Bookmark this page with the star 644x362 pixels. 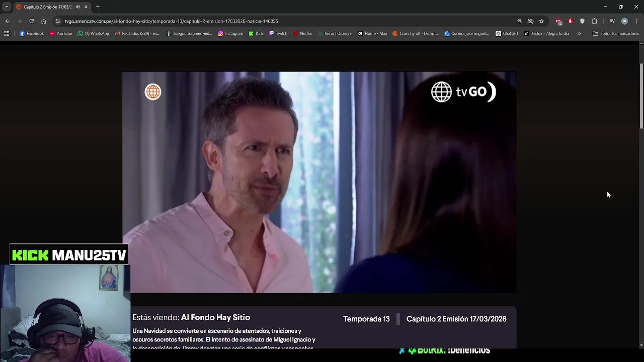pyautogui.click(x=541, y=21)
